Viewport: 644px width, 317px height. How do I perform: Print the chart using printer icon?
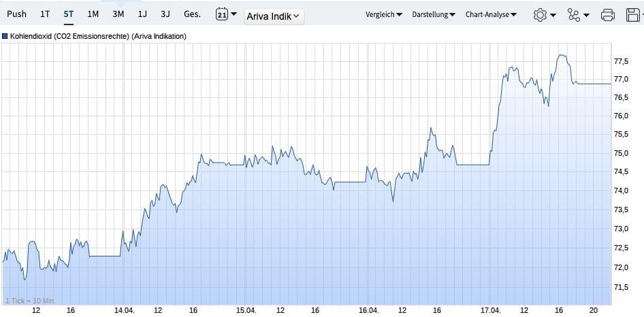608,14
